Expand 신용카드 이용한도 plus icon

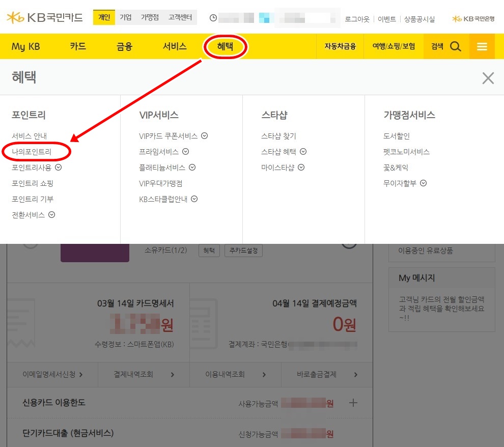[x=353, y=403]
